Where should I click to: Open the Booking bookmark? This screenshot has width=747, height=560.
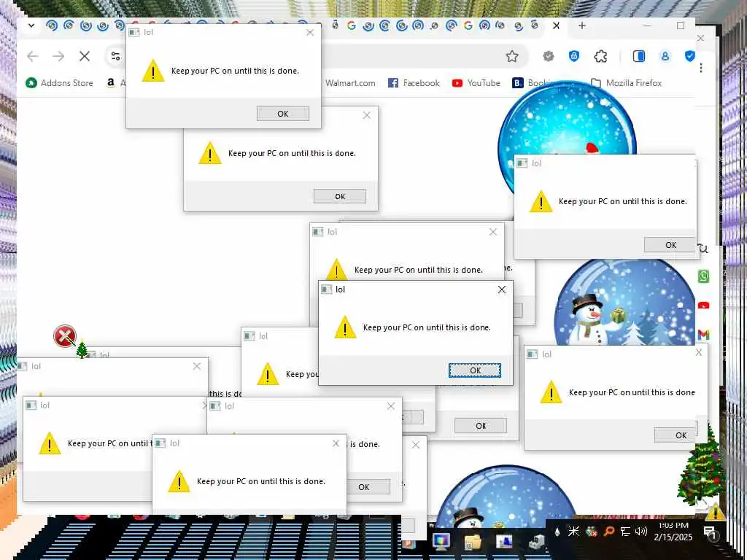(x=531, y=83)
